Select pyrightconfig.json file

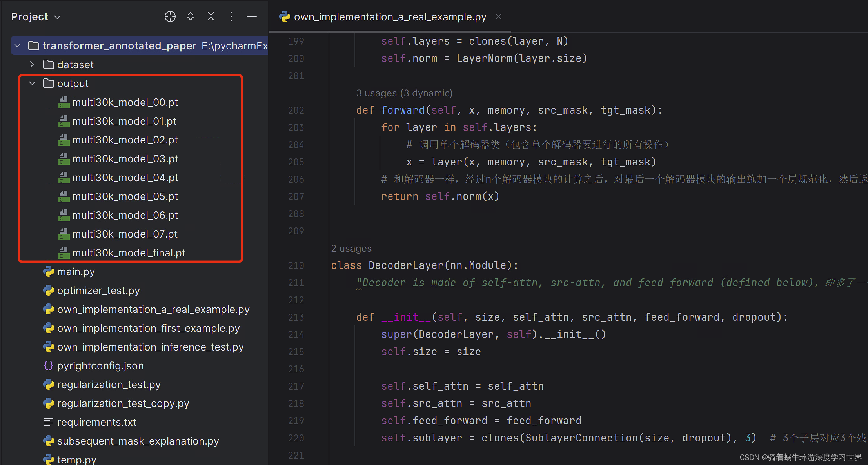pyautogui.click(x=100, y=366)
